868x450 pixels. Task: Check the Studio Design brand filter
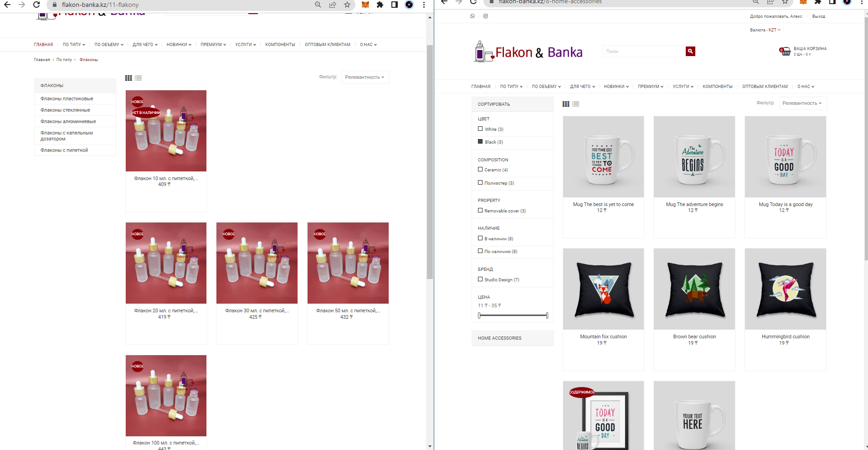tap(480, 279)
